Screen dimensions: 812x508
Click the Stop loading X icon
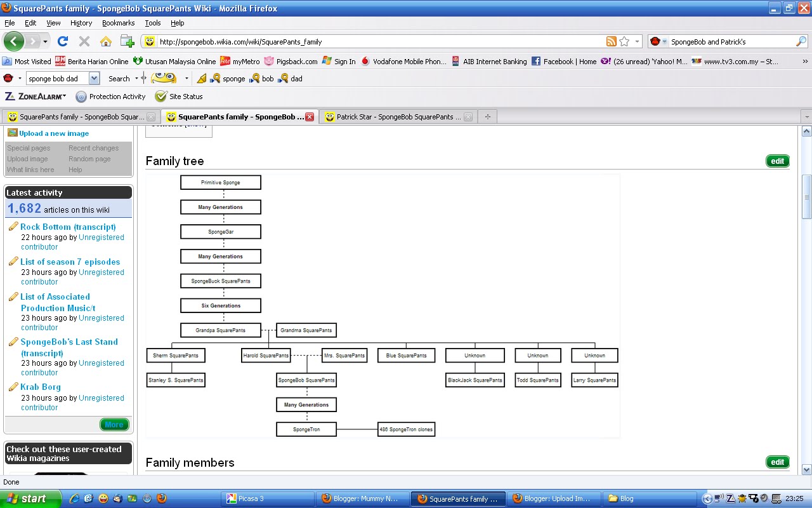[x=84, y=41]
